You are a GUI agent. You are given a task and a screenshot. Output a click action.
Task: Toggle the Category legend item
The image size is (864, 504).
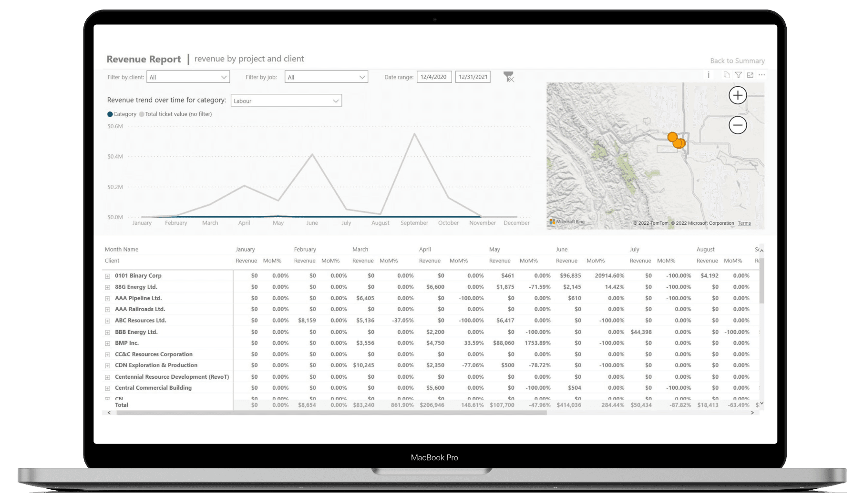coord(122,114)
